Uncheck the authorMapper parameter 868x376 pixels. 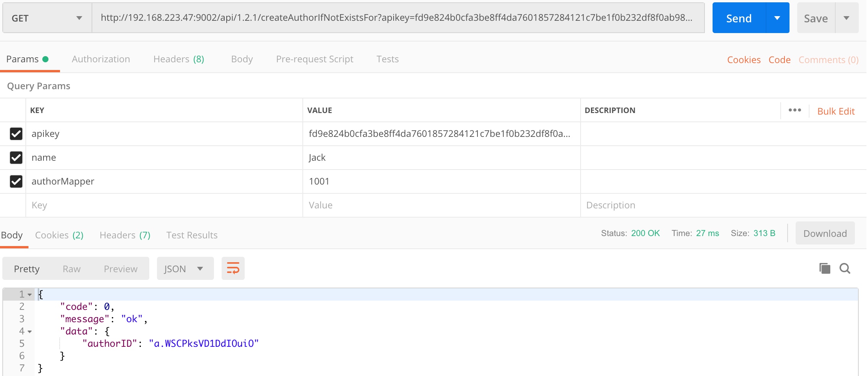pyautogui.click(x=16, y=181)
